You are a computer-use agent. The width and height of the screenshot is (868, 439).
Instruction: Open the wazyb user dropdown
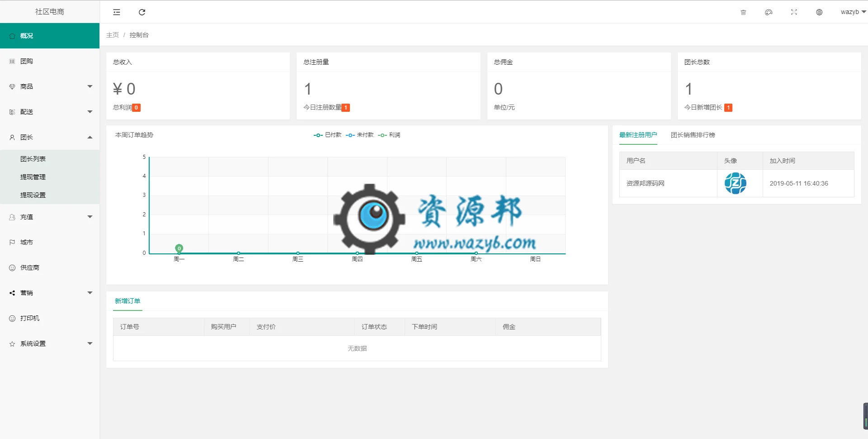(x=853, y=12)
